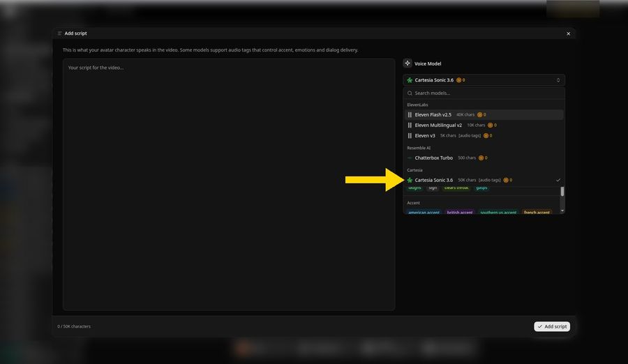The width and height of the screenshot is (628, 364).
Task: Click the audio tags panel scrollbar thumb
Action: click(x=562, y=191)
